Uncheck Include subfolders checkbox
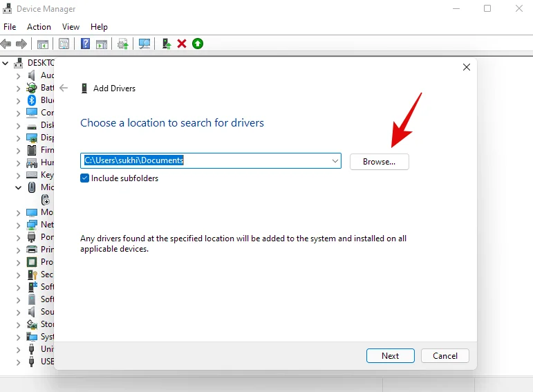The width and height of the screenshot is (533, 392). click(x=84, y=178)
